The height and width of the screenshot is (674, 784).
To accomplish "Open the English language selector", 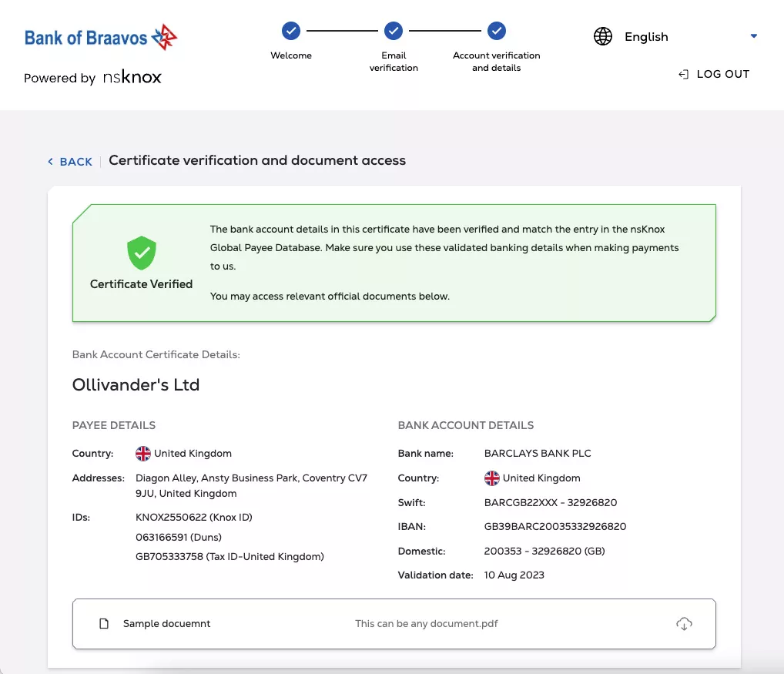I will click(x=646, y=37).
